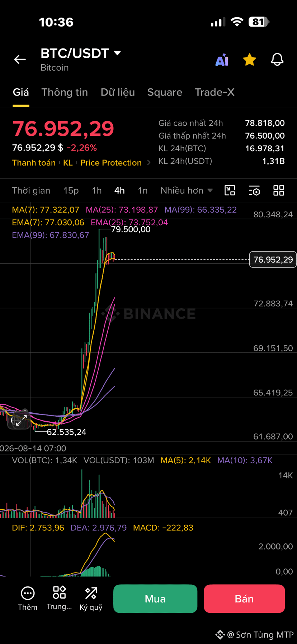The height and width of the screenshot is (644, 297).
Task: Tap the 79.500,00 high marker
Action: coord(131,230)
